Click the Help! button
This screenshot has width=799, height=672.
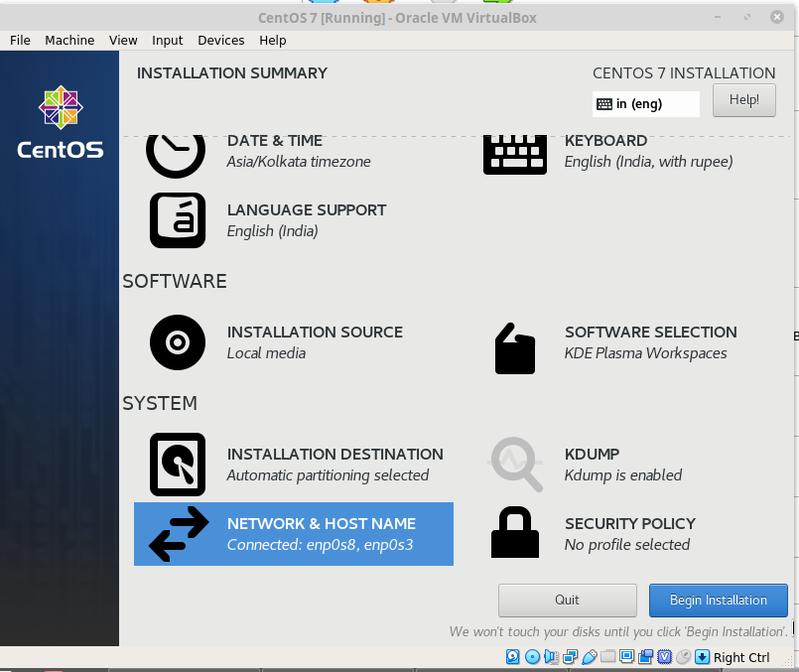(x=744, y=100)
